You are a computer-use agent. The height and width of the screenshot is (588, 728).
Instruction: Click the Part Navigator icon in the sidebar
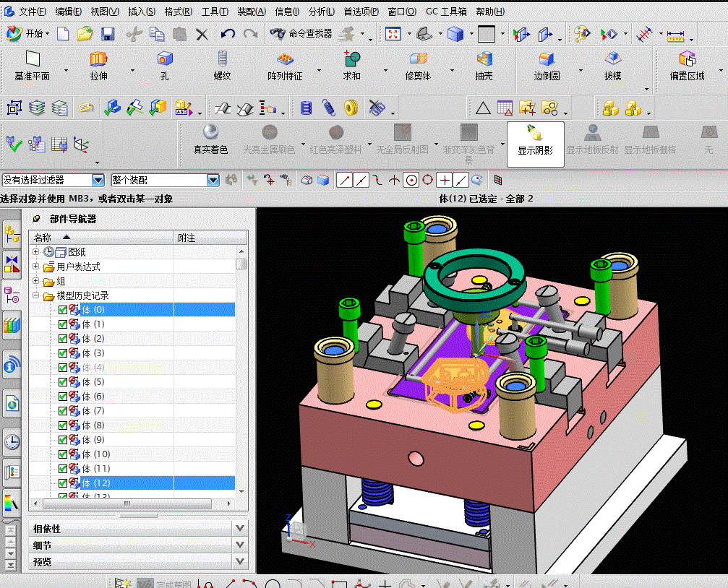(12, 294)
